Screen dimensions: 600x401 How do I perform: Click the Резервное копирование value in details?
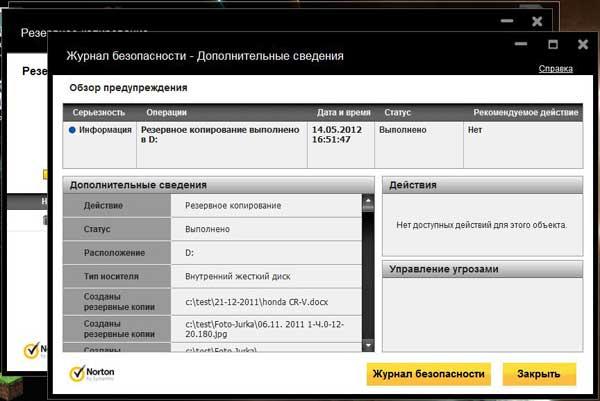233,205
